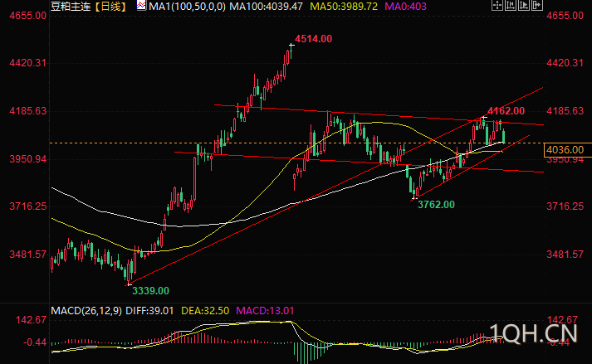Click the left axis 4185.63 label
This screenshot has width=592, height=364.
coord(28,111)
